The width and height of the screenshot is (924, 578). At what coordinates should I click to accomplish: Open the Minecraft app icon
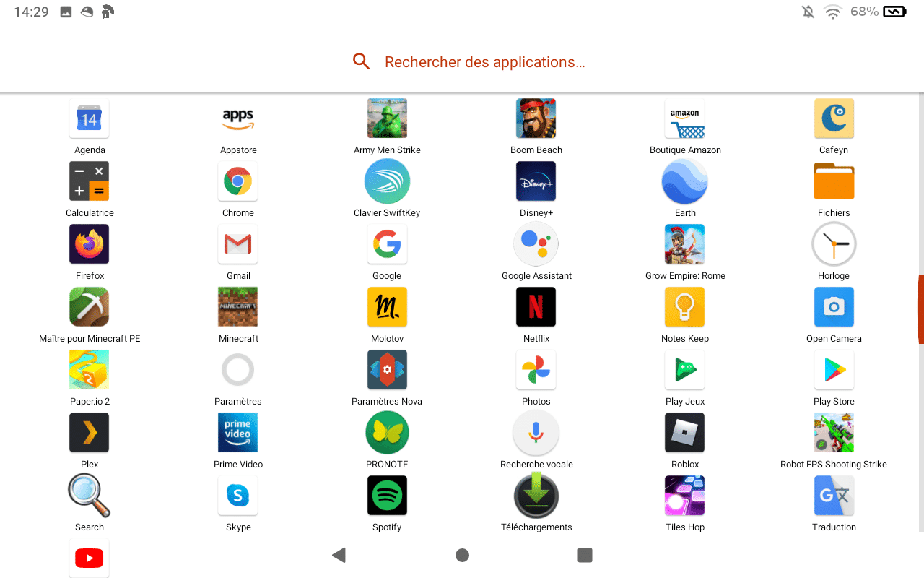click(x=238, y=307)
